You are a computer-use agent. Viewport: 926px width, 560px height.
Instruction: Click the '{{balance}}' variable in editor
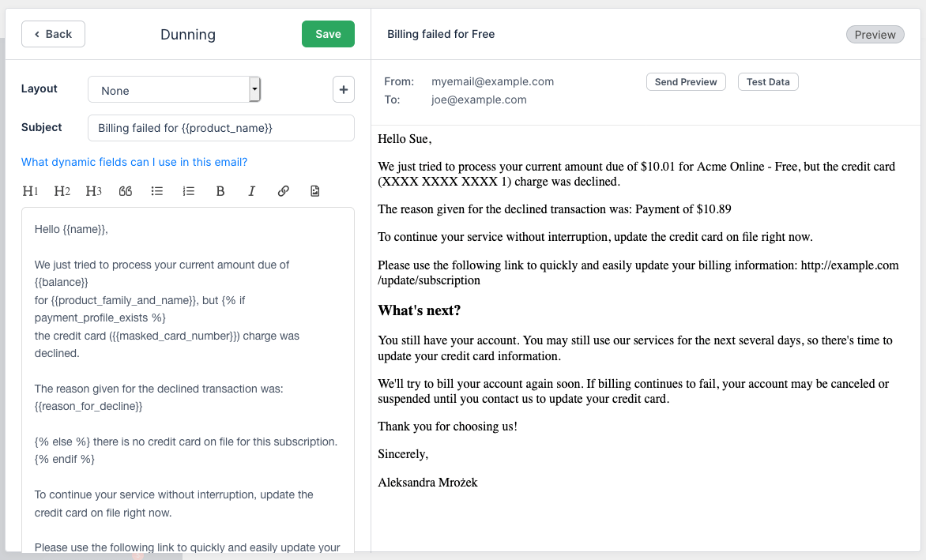pyautogui.click(x=62, y=283)
